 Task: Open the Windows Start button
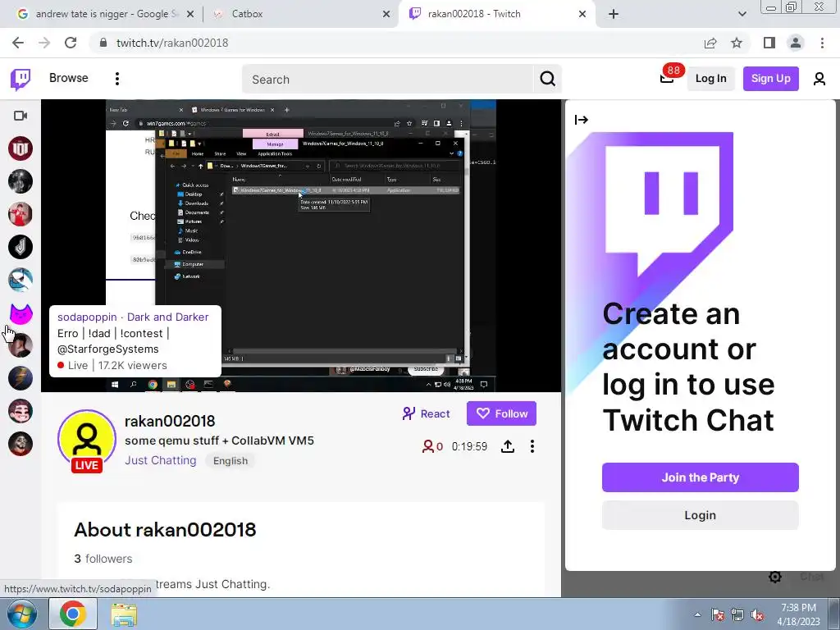pos(22,614)
